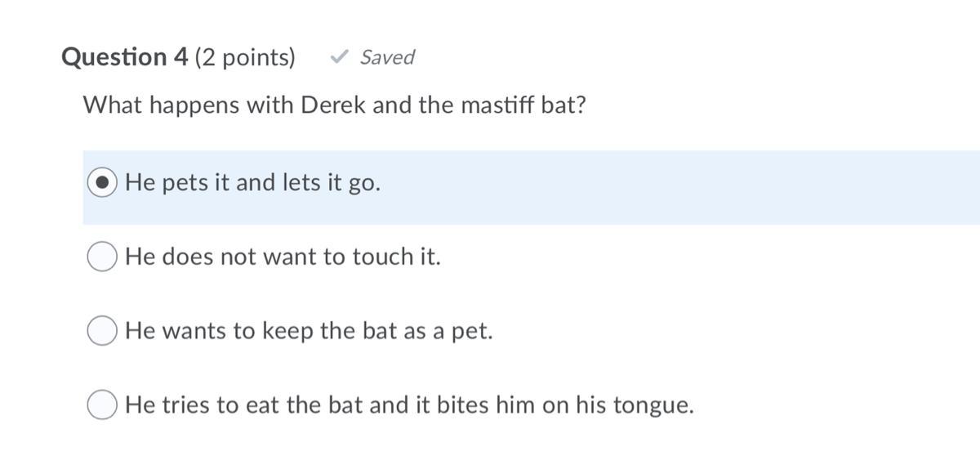Click the Saved checkmark icon
The width and height of the screenshot is (980, 456).
click(339, 57)
